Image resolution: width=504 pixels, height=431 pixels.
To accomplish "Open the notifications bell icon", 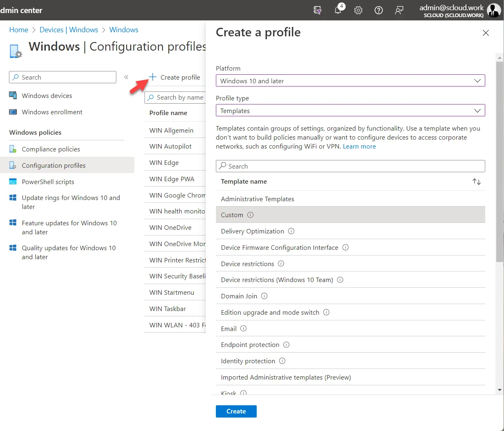I will (x=338, y=10).
